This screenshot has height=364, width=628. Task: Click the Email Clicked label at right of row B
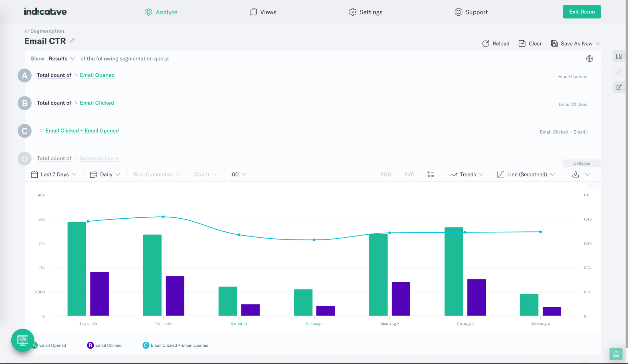pyautogui.click(x=573, y=104)
